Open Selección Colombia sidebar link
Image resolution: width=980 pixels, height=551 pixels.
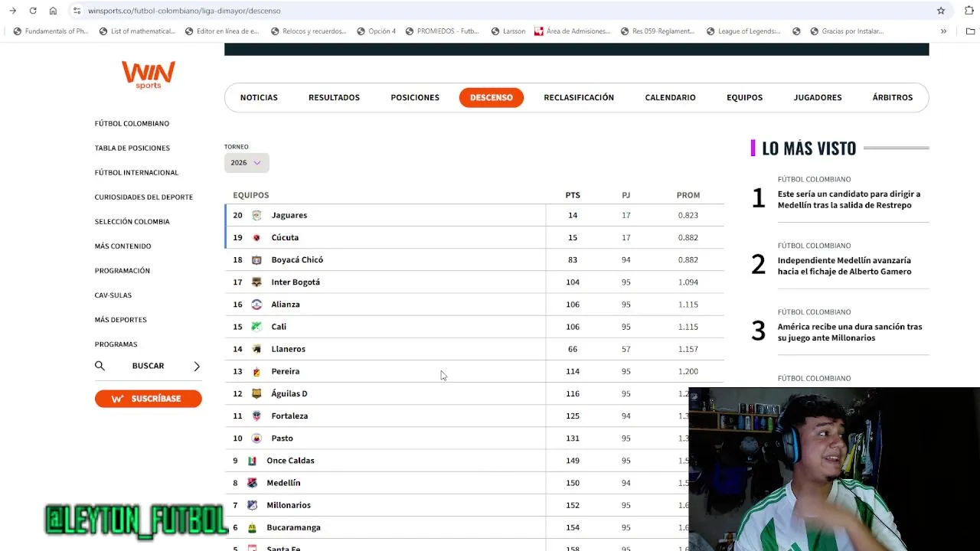tap(132, 221)
